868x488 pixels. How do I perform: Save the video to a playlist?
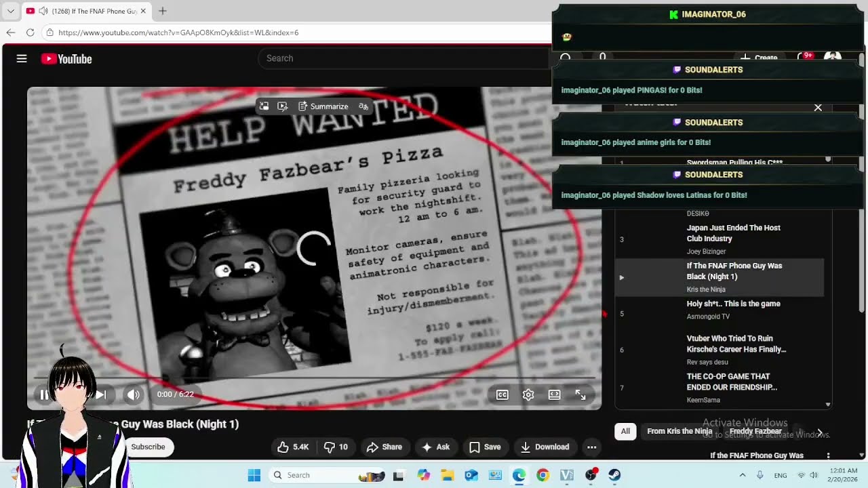pyautogui.click(x=485, y=447)
